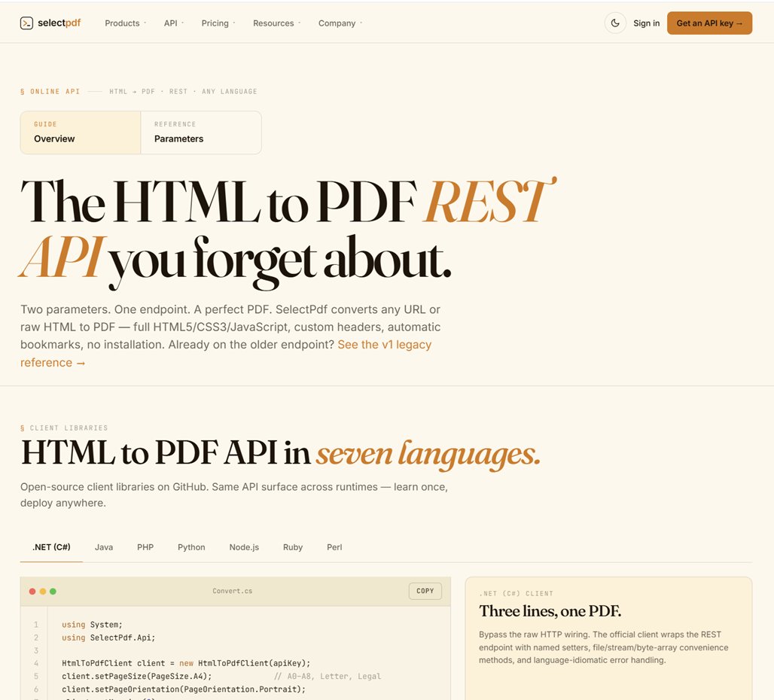Click the Get an API key button
Viewport: 774px width, 700px height.
[x=709, y=23]
